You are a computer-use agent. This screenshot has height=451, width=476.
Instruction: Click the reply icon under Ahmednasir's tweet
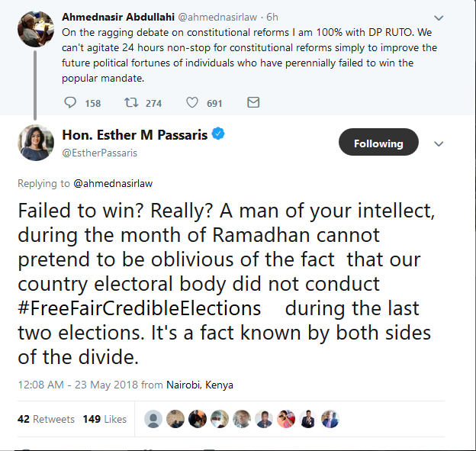click(x=70, y=102)
